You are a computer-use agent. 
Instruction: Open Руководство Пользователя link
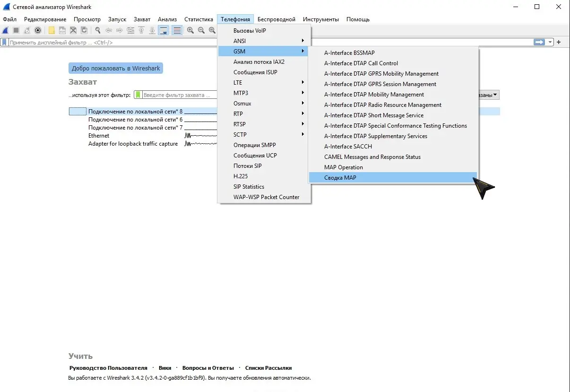coord(108,368)
